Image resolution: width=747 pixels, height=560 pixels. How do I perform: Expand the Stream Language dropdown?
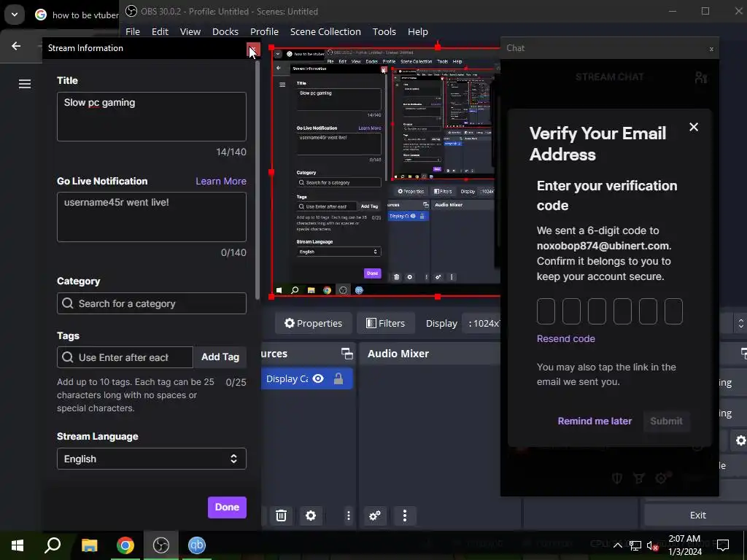tap(152, 459)
